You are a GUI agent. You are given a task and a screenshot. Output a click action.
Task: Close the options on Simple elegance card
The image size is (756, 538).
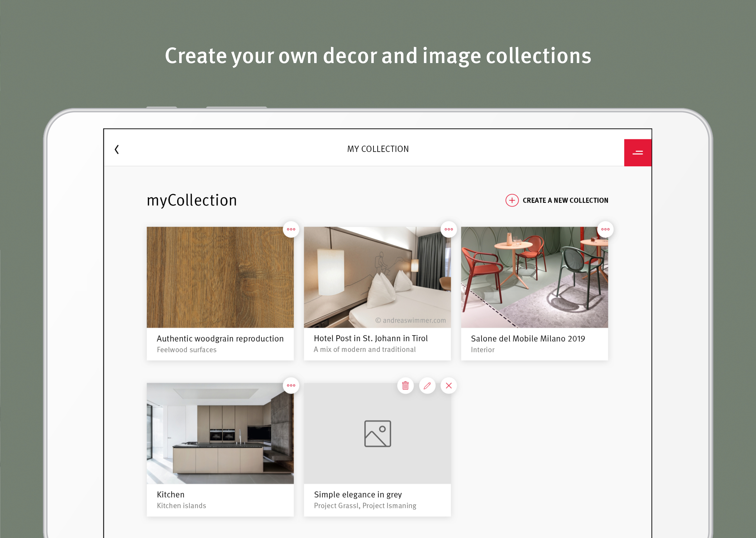[x=449, y=386]
